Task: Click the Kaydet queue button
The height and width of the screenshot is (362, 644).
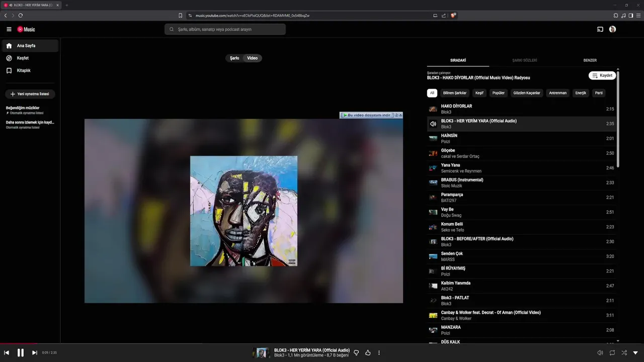Action: tap(602, 75)
